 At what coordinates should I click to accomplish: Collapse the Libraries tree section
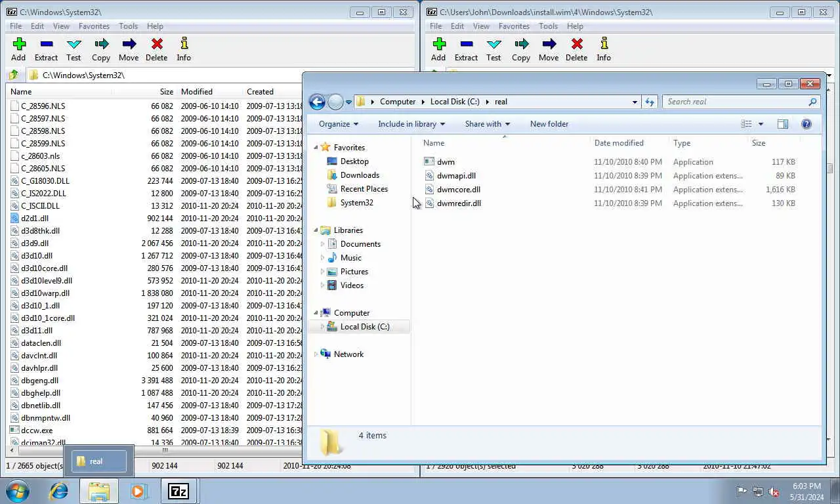tap(316, 230)
